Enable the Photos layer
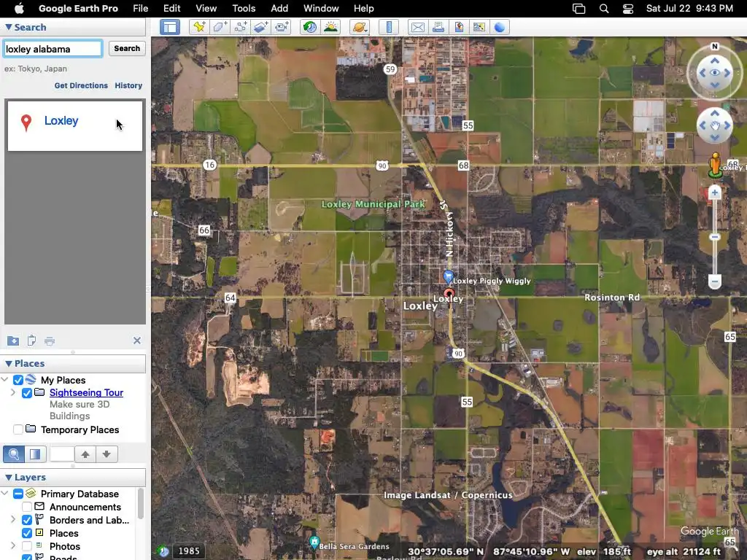Viewport: 747px width, 560px height. [x=27, y=546]
